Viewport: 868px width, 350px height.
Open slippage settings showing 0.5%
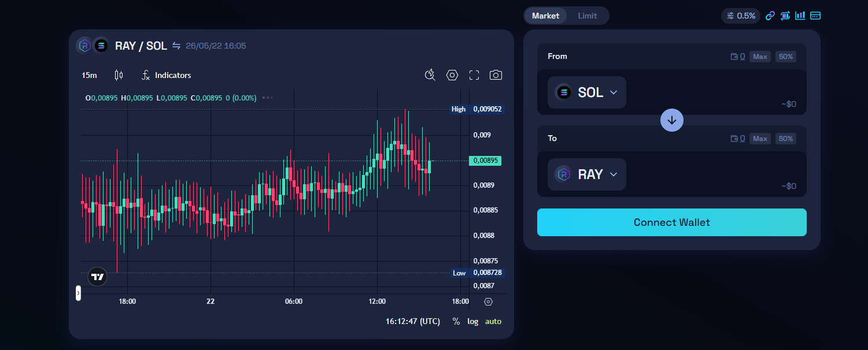pyautogui.click(x=741, y=16)
